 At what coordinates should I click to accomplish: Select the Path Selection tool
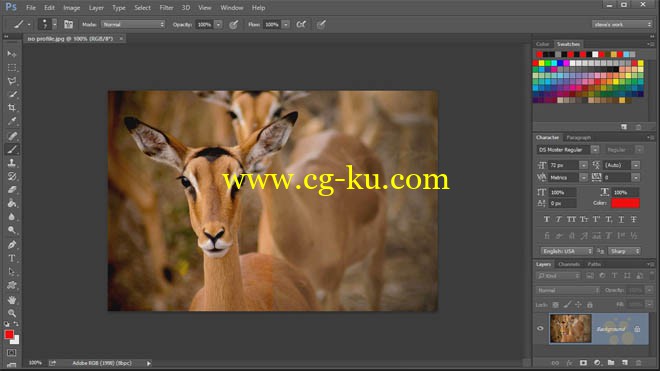[x=11, y=272]
